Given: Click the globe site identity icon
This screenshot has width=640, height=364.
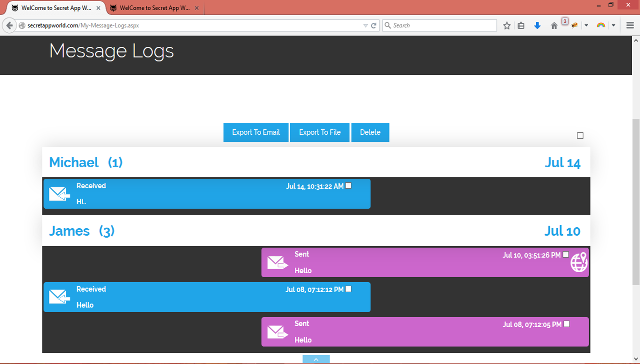Looking at the screenshot, I should tap(22, 25).
